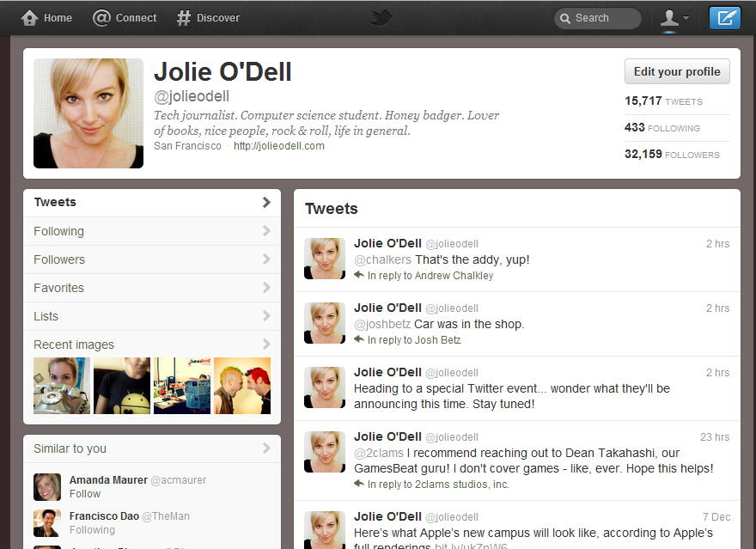The height and width of the screenshot is (549, 756).
Task: Click the @2clams mention
Action: pos(379,453)
